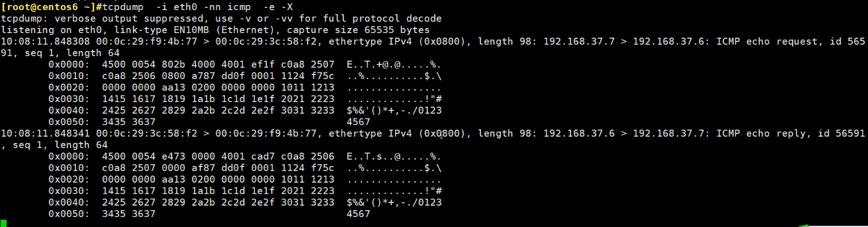The height and width of the screenshot is (227, 868).
Task: Click the green terminal cursor block
Action: pos(3,223)
